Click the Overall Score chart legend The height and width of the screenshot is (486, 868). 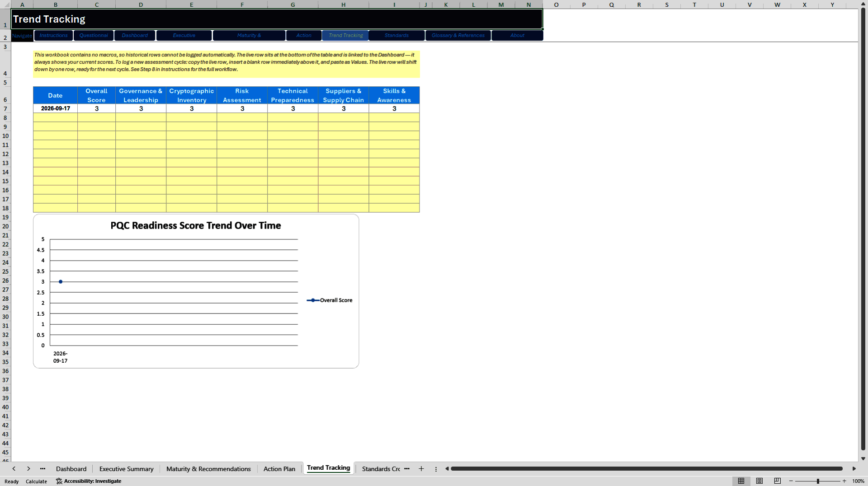click(x=330, y=300)
